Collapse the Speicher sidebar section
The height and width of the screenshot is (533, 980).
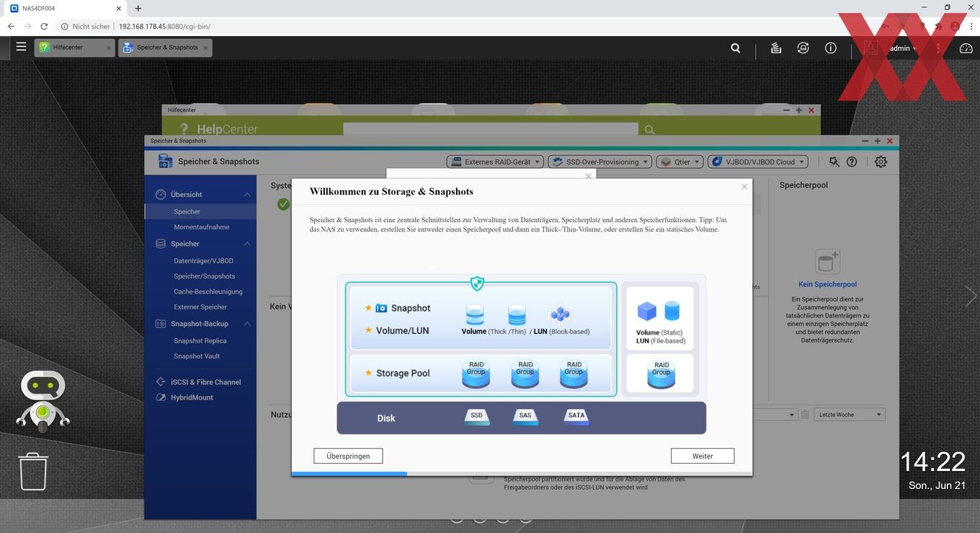click(247, 244)
